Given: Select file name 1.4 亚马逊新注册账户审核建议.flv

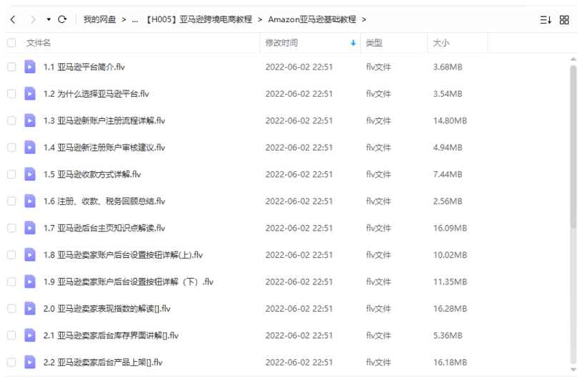Looking at the screenshot, I should (105, 148).
